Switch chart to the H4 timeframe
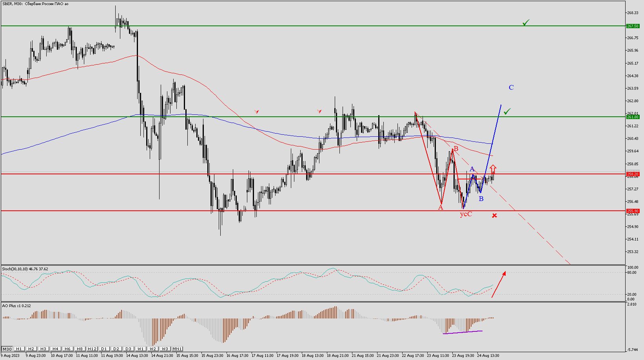The height and width of the screenshot is (360, 644). [x=55, y=349]
